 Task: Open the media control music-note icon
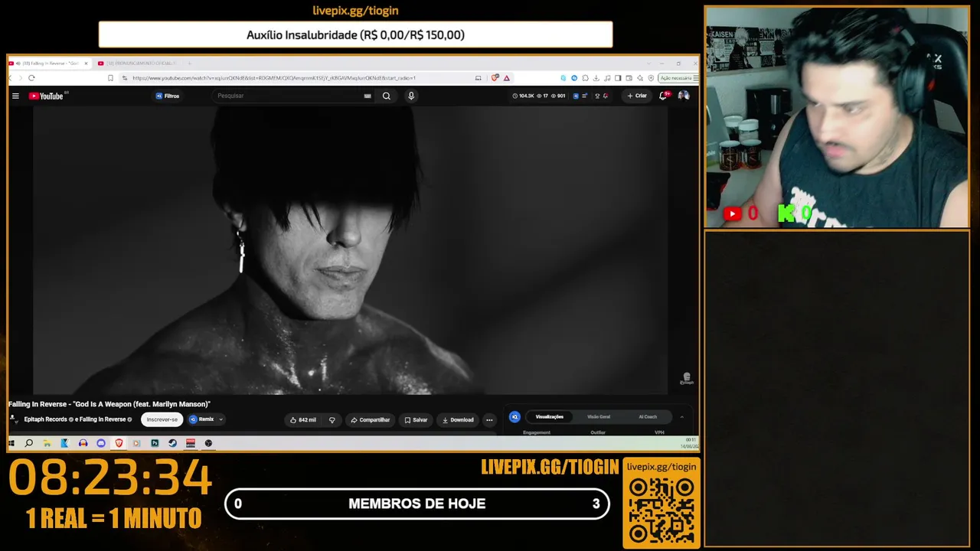607,78
